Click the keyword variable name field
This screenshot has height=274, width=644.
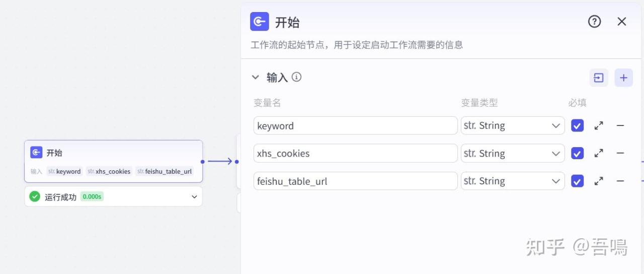(355, 126)
